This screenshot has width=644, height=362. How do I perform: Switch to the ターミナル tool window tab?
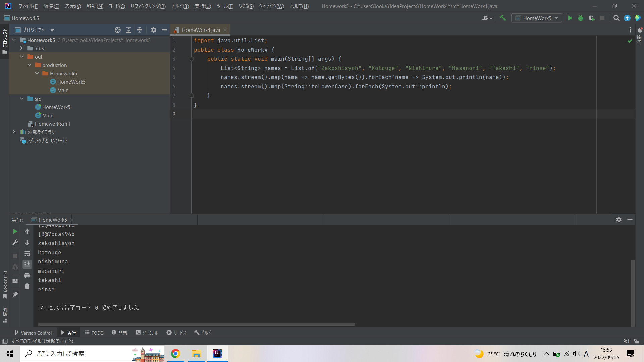coord(147,333)
